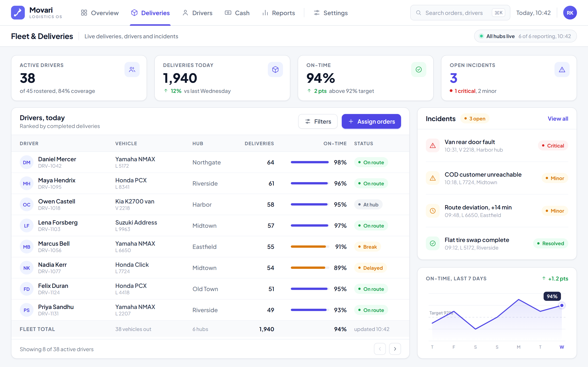This screenshot has width=588, height=367.
Task: Click the Search orders, drivers field
Action: [460, 13]
